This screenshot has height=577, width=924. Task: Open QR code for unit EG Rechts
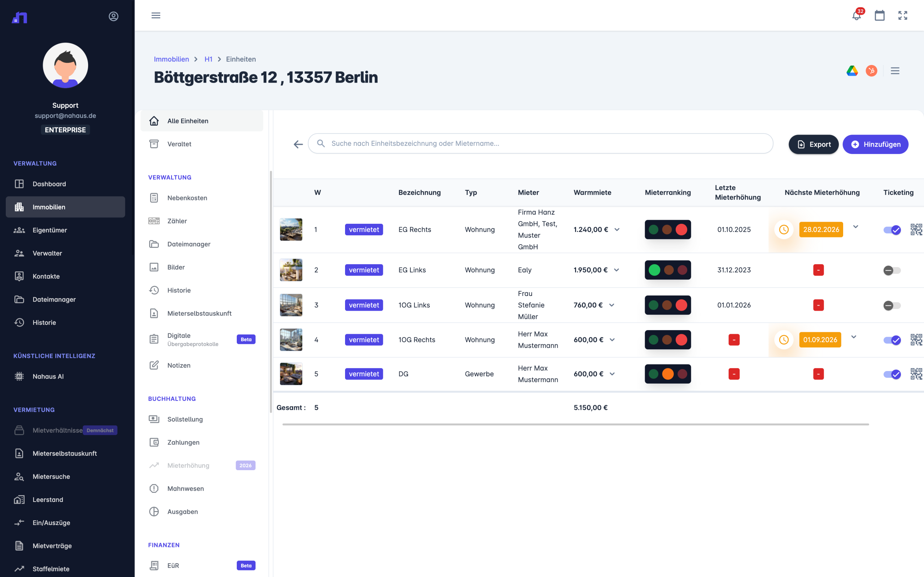pyautogui.click(x=916, y=230)
